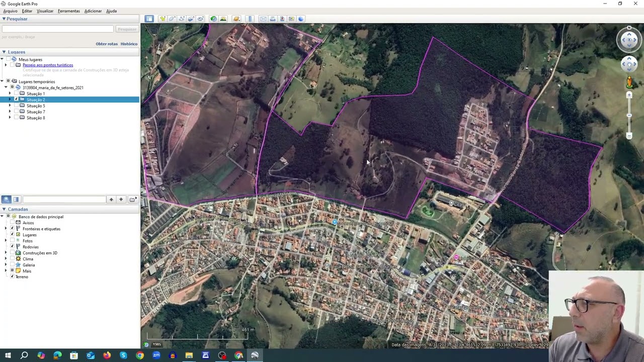Zoom in with the plus button
The width and height of the screenshot is (644, 362).
629,95
